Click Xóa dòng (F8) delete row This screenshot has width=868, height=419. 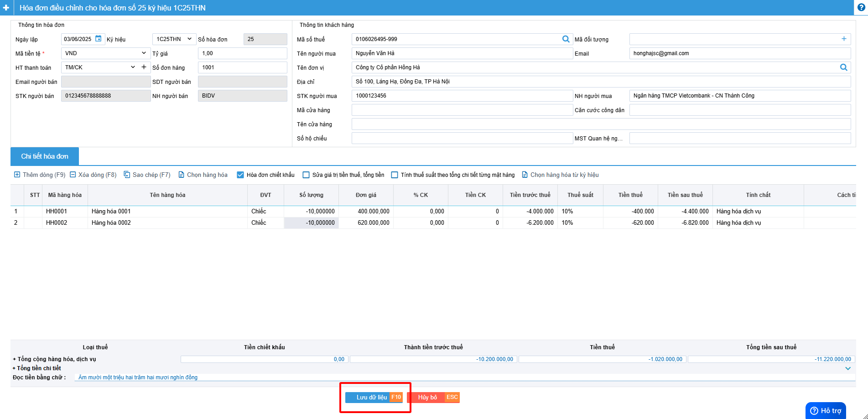click(x=93, y=175)
